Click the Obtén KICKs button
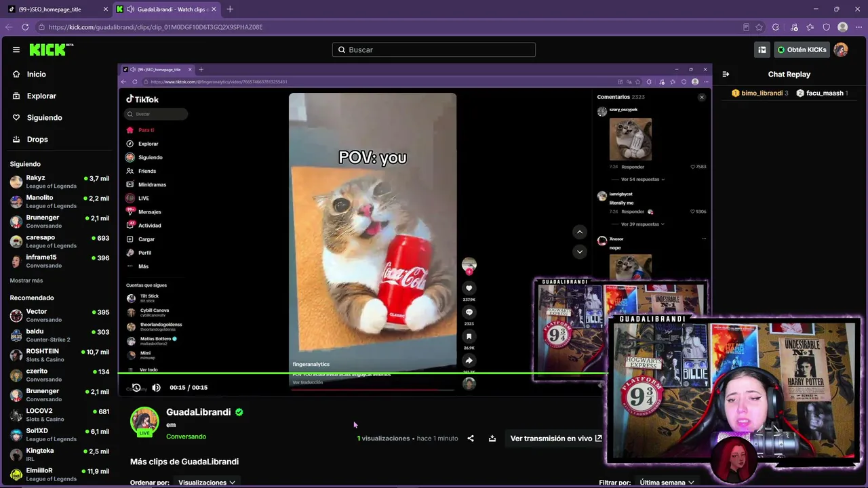Viewport: 868px width, 488px height. [802, 49]
